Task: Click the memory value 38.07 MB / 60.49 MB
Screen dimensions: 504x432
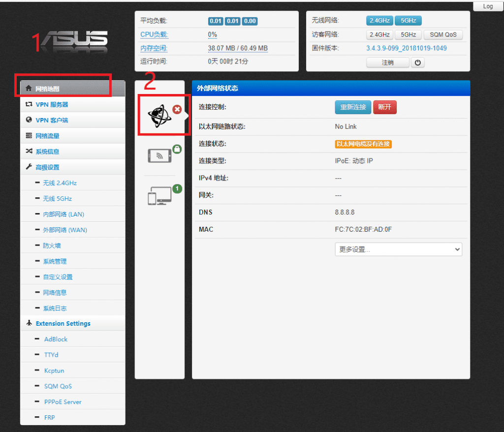Action: (238, 48)
